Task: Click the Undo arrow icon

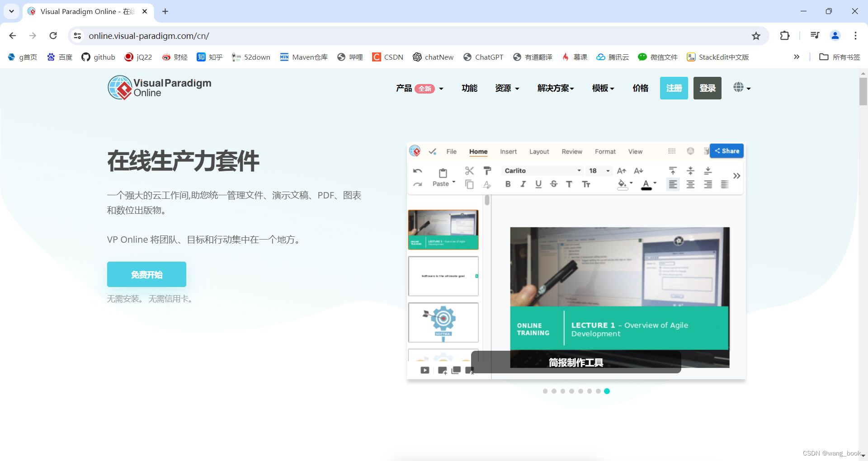Action: [x=417, y=171]
